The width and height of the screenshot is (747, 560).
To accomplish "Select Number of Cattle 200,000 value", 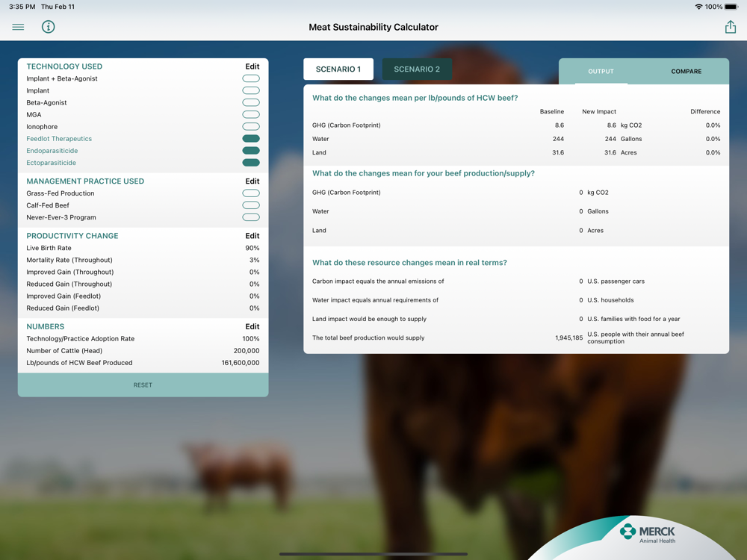I will click(x=247, y=350).
